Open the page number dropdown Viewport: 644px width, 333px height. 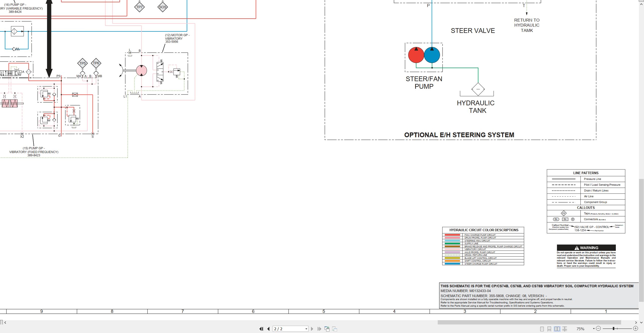point(306,329)
